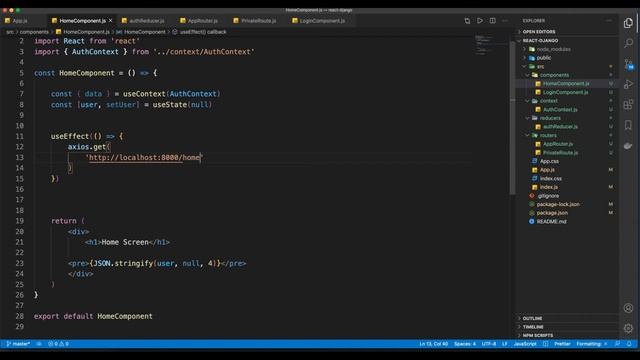Open the Search view in the activity bar
The width and height of the screenshot is (640, 360).
[628, 43]
